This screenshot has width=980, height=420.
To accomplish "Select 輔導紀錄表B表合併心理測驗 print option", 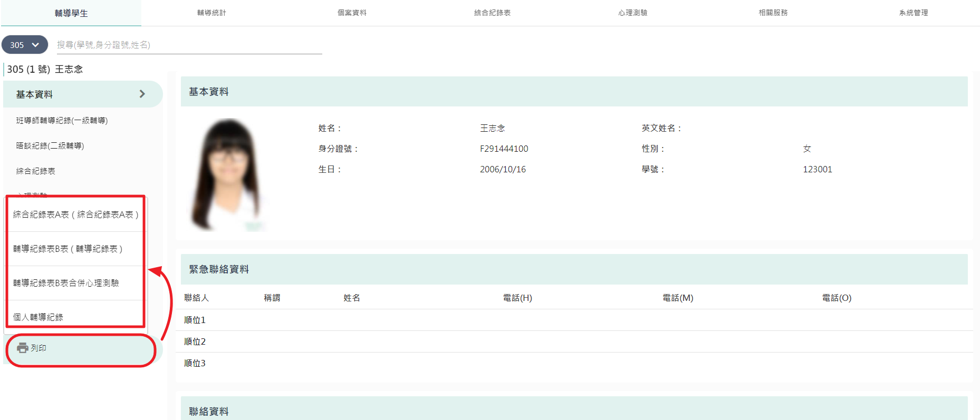I will coord(75,283).
